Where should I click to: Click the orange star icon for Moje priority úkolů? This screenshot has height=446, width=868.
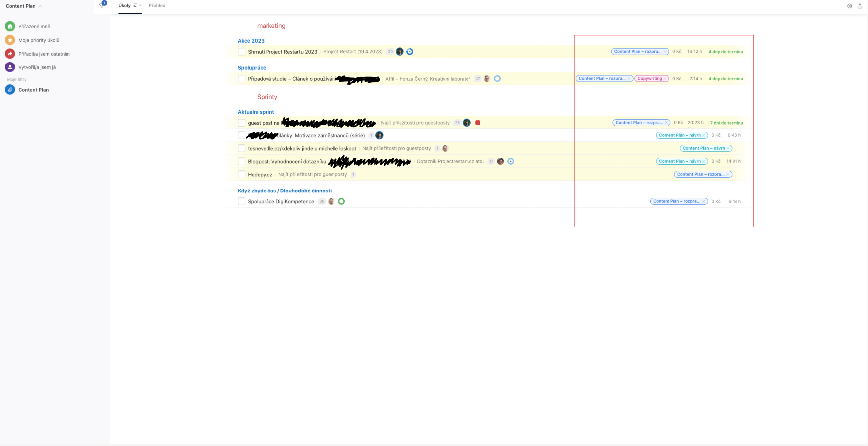(10, 40)
